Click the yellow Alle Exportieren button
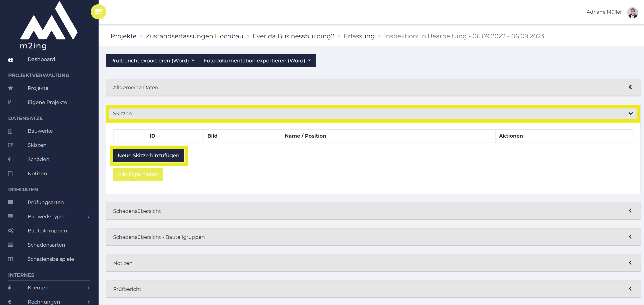The height and width of the screenshot is (305, 644). [x=138, y=175]
